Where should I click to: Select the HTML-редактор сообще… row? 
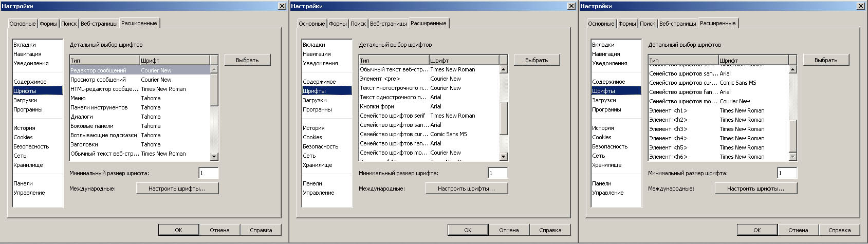coord(140,89)
